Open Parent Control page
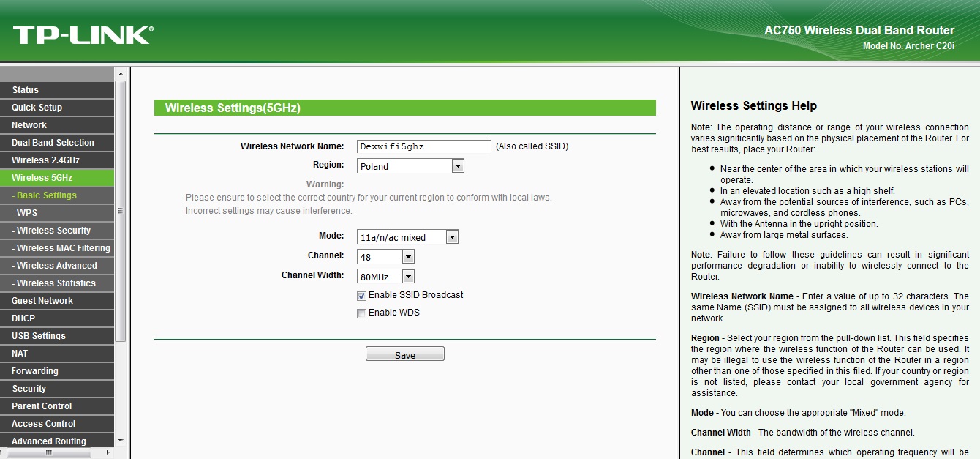The width and height of the screenshot is (980, 459). click(57, 406)
